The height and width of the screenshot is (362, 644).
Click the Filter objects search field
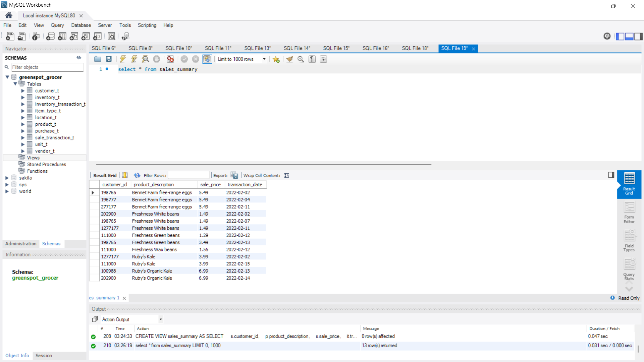(x=47, y=67)
